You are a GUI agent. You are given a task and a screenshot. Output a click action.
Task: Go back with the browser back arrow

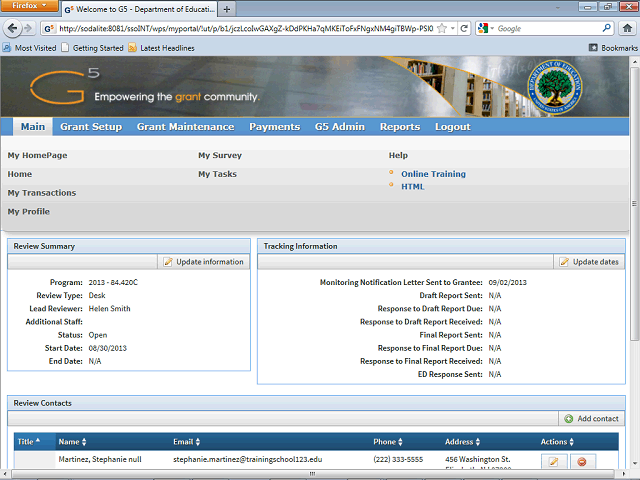point(12,28)
